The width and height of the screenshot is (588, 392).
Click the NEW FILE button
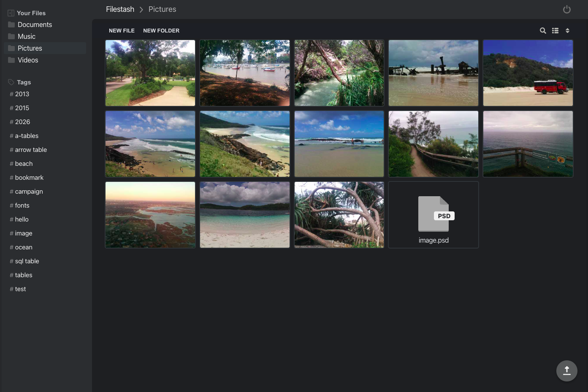(122, 30)
